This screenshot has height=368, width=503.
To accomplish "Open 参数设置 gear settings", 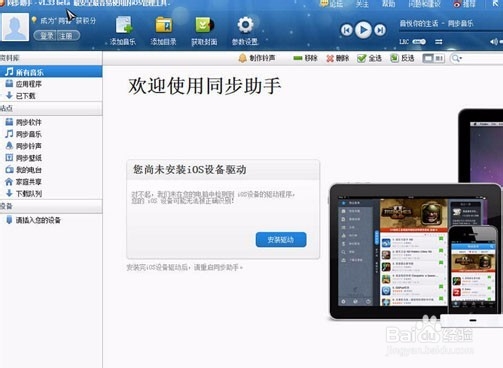I will click(245, 31).
